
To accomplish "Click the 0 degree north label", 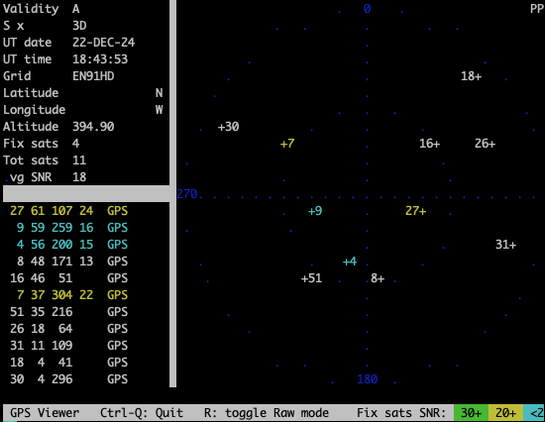I will 367,9.
